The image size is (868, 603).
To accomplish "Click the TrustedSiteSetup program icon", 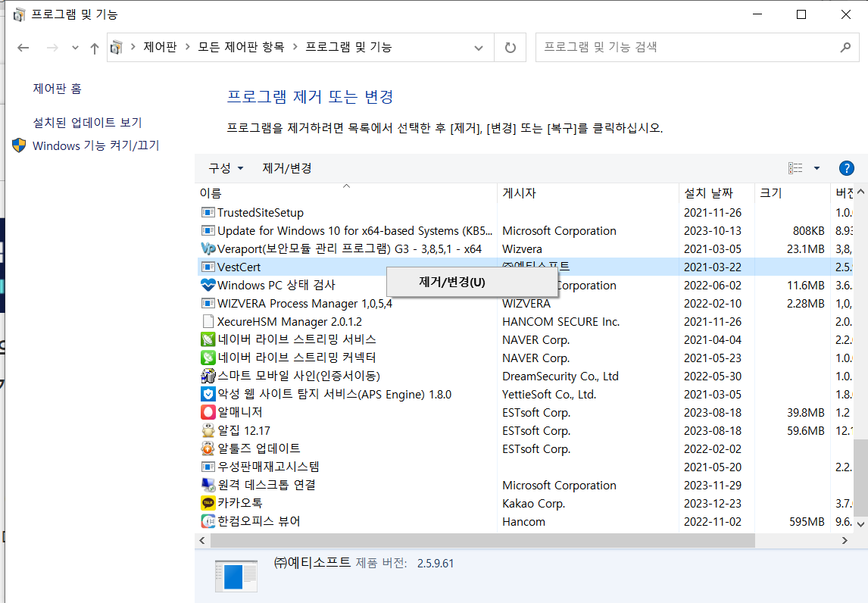I will click(x=208, y=213).
